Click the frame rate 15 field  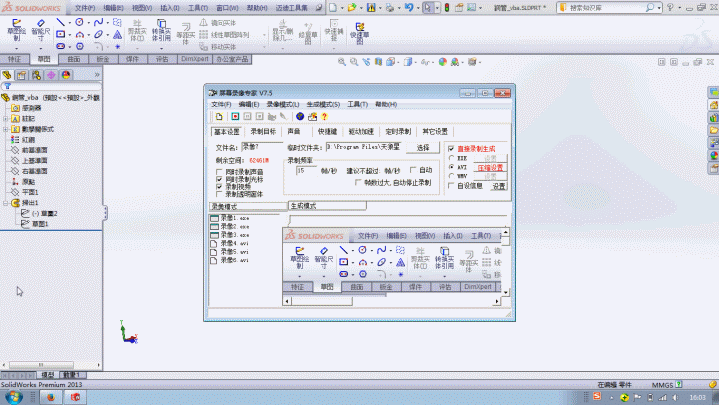(306, 170)
